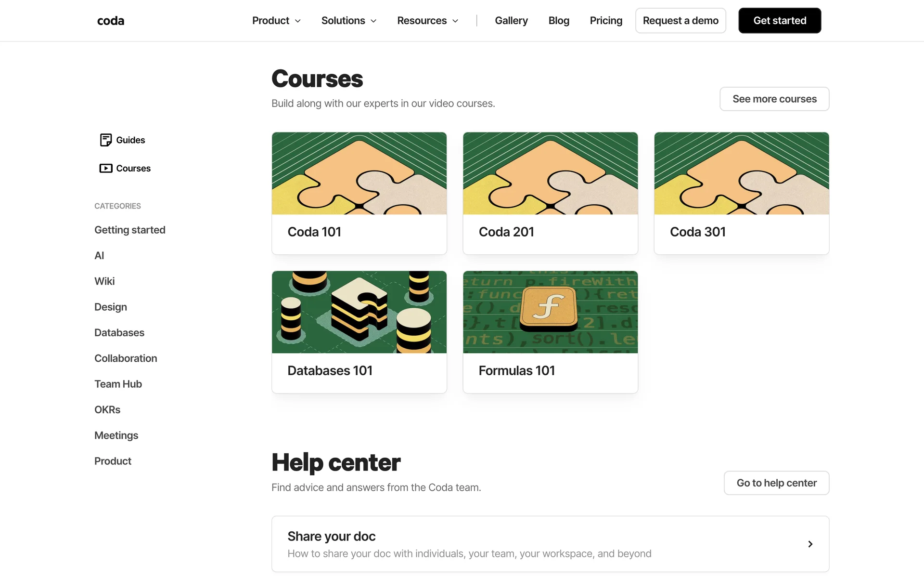Expand the Product dropdown menu
Viewport: 924px width, 578px height.
click(x=276, y=21)
